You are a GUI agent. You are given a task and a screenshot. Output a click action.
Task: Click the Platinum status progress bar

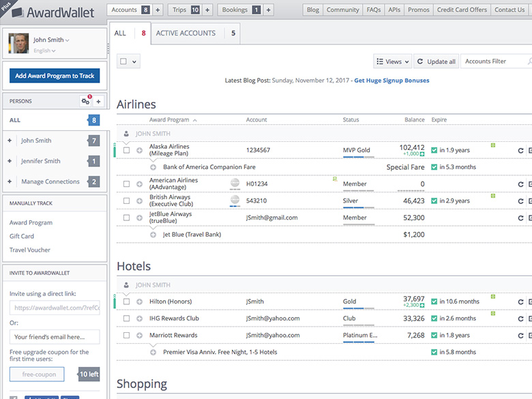click(359, 342)
